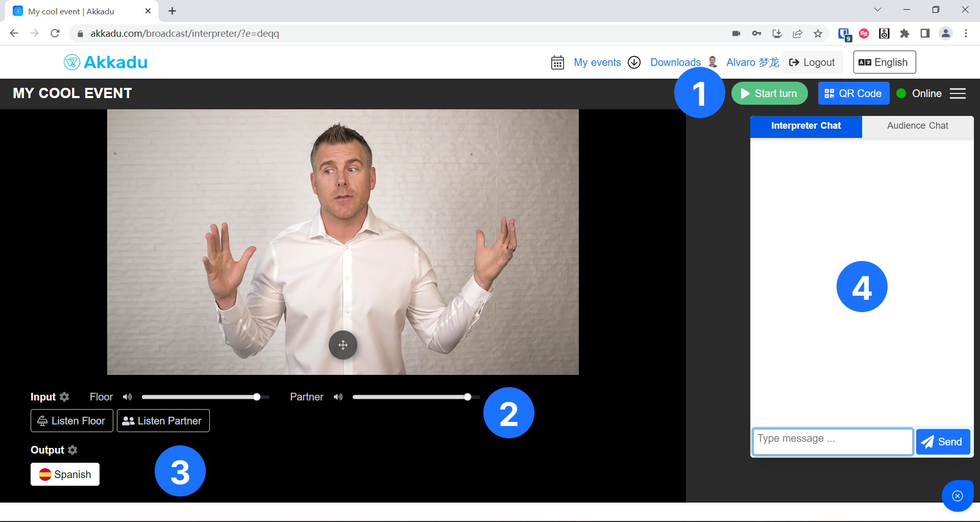Close the round help widget
Image resolution: width=980 pixels, height=522 pixels.
958,496
